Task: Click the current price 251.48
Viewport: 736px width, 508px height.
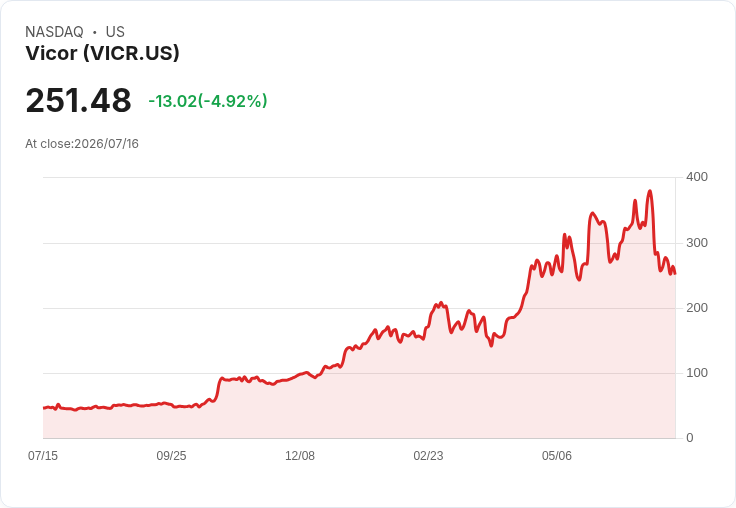Action: (x=78, y=100)
